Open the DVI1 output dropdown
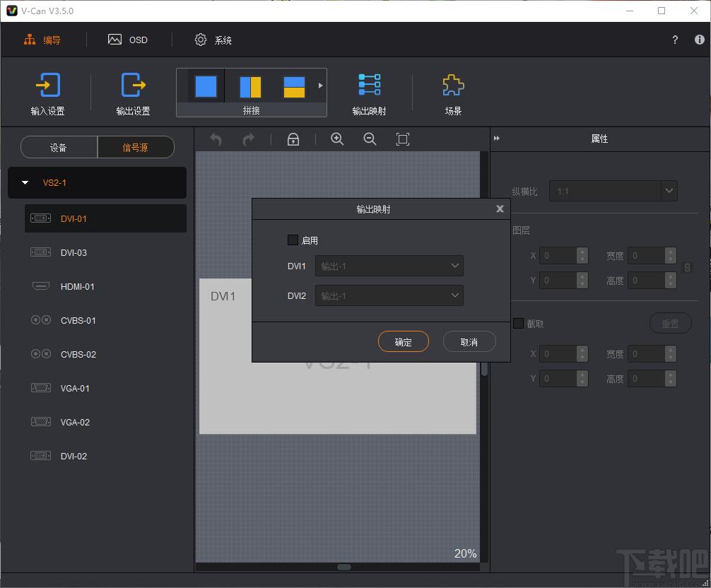 click(x=389, y=266)
